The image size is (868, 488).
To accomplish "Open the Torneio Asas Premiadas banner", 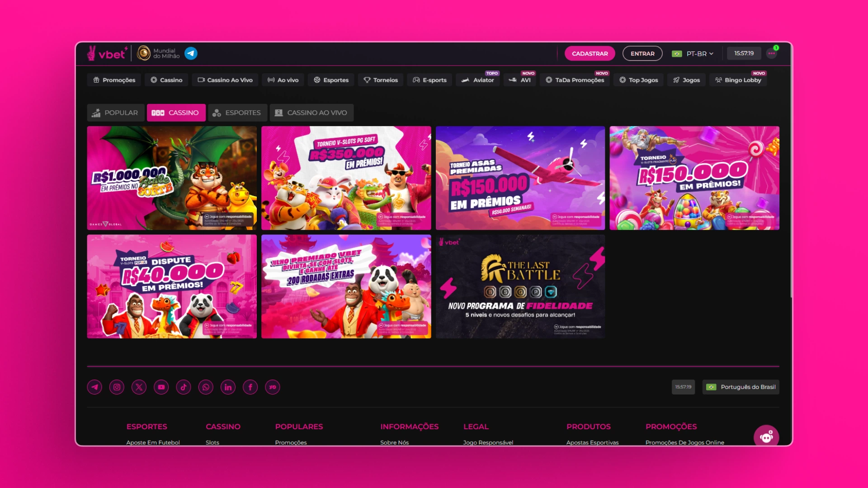I will 520,178.
